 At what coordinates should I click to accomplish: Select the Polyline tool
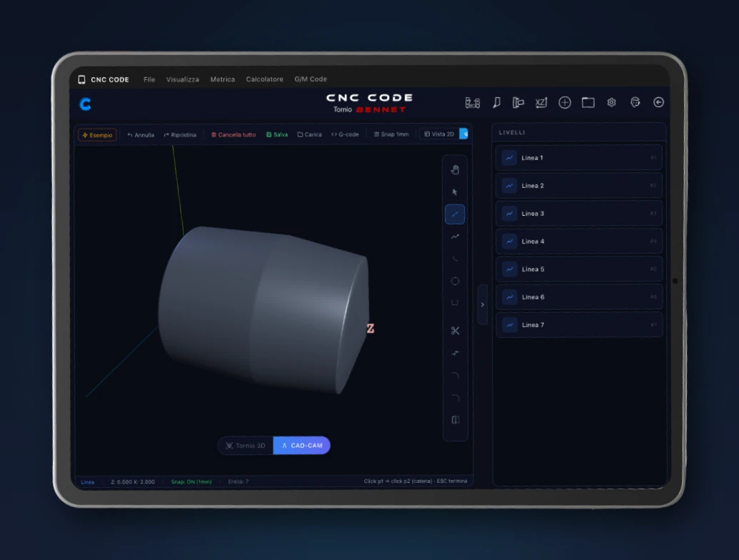tap(455, 236)
